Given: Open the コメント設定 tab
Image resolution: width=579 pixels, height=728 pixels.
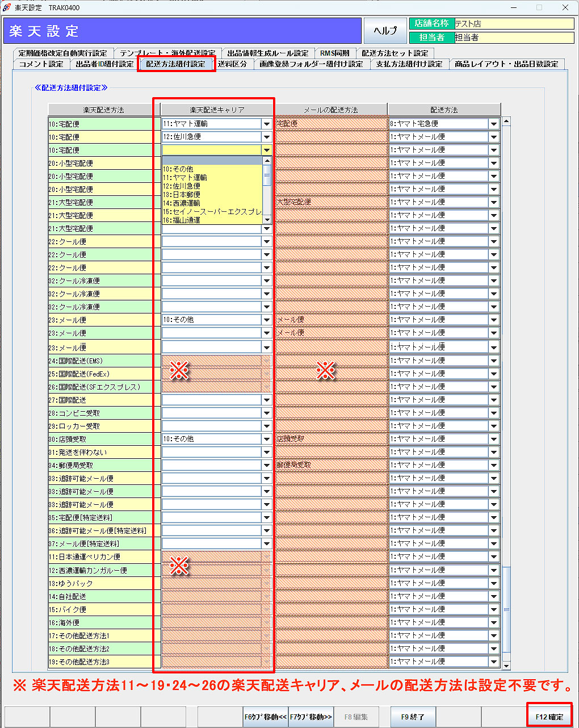Looking at the screenshot, I should 41,64.
